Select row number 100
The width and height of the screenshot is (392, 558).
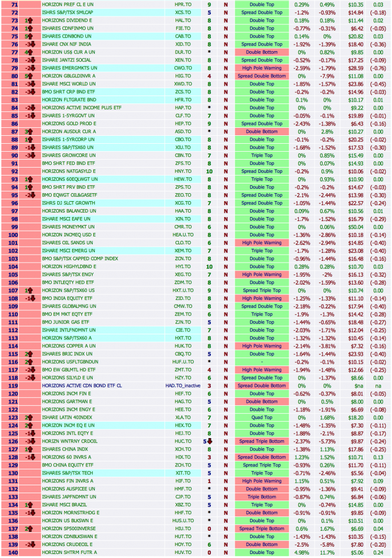click(x=10, y=235)
